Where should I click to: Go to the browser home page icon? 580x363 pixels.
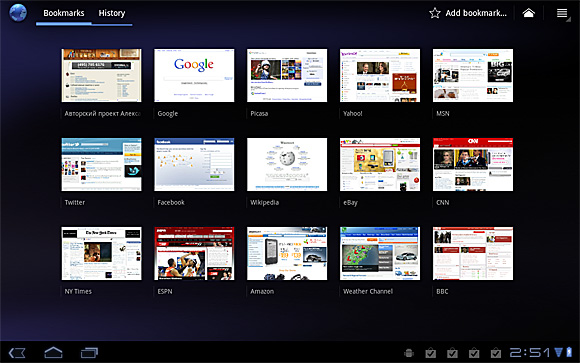pos(529,13)
